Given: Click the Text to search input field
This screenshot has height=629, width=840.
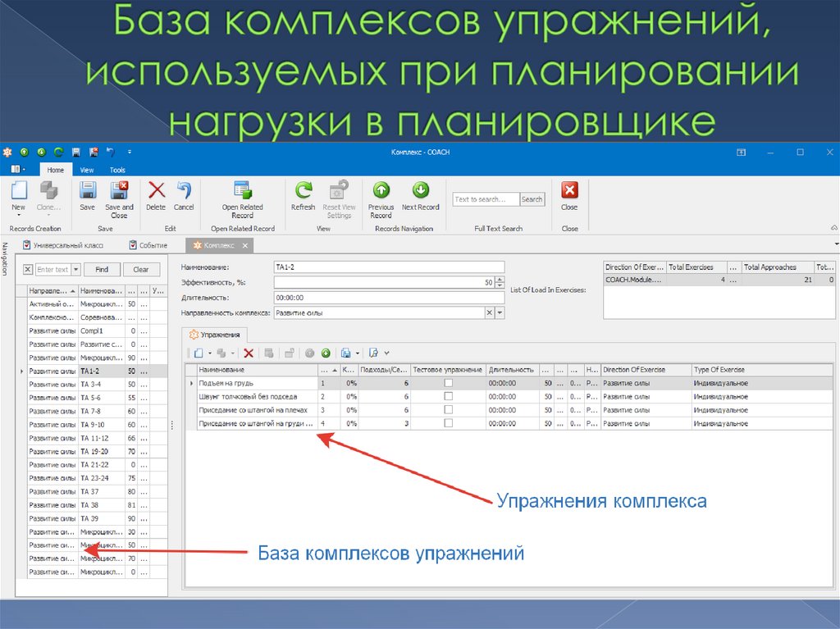Looking at the screenshot, I should pyautogui.click(x=486, y=199).
